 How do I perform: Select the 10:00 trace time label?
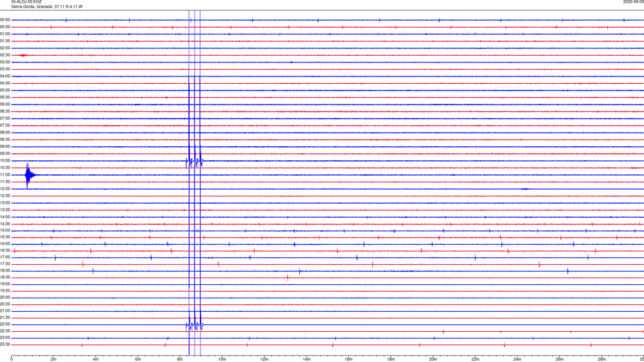pos(5,160)
